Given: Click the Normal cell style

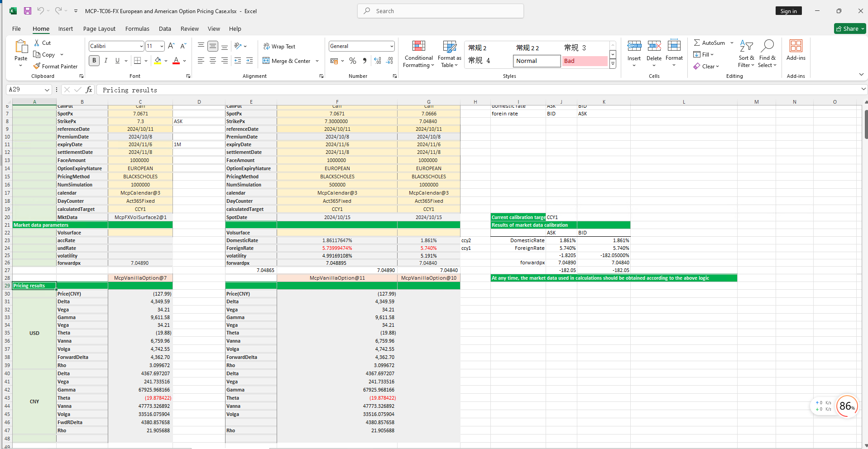Looking at the screenshot, I should [537, 61].
